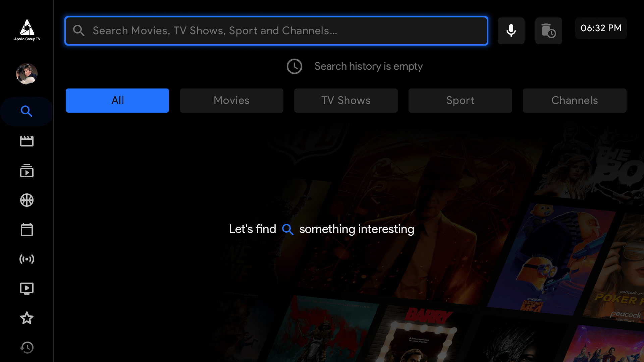644x362 pixels.
Task: Click the 06:32 PM clock display
Action: click(601, 28)
